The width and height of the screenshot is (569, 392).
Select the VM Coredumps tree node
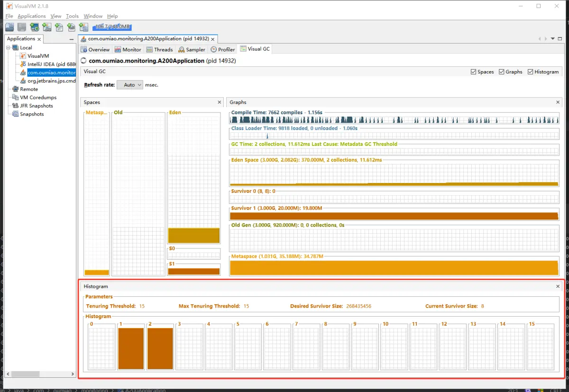pyautogui.click(x=37, y=97)
